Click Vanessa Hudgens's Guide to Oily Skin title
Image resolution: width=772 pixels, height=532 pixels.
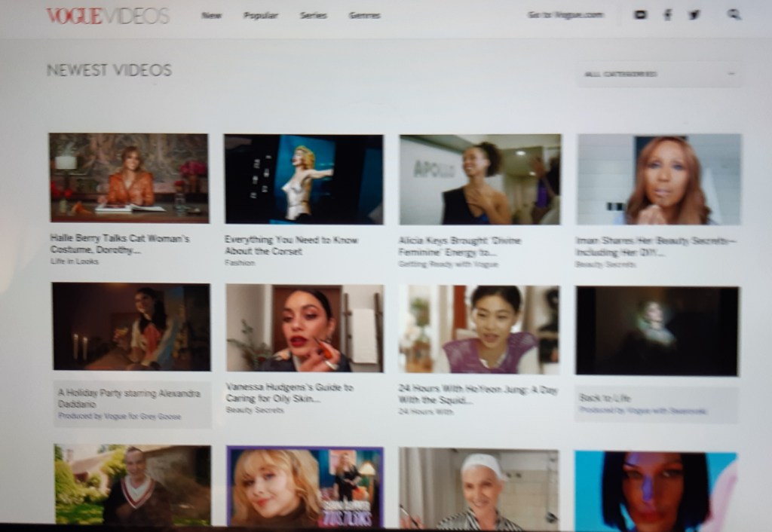click(289, 392)
